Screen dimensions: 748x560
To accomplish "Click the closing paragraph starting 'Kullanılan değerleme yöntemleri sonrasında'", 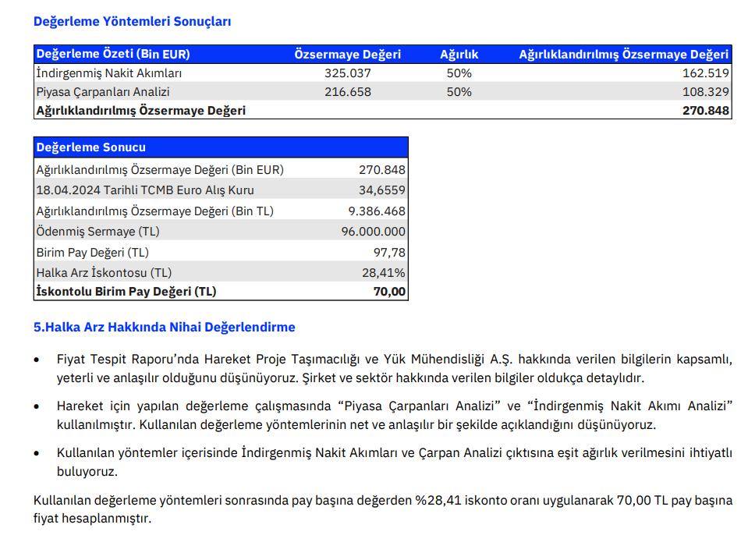I will point(383,509).
